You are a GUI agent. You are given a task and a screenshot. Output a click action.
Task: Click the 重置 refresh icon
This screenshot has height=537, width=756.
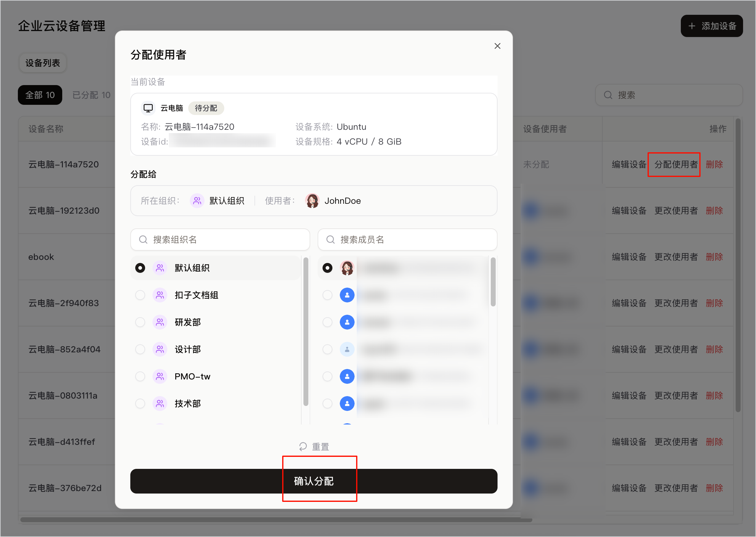303,447
